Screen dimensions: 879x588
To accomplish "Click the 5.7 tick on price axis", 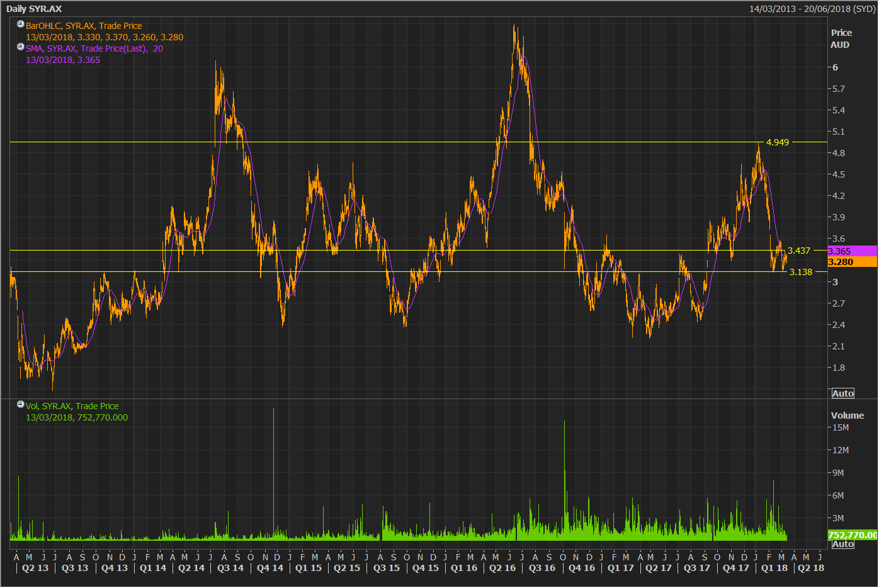I will [839, 89].
